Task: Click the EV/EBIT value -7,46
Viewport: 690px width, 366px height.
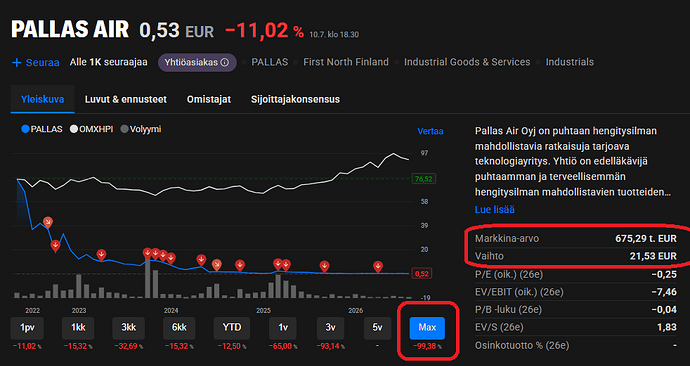Action: click(x=664, y=292)
